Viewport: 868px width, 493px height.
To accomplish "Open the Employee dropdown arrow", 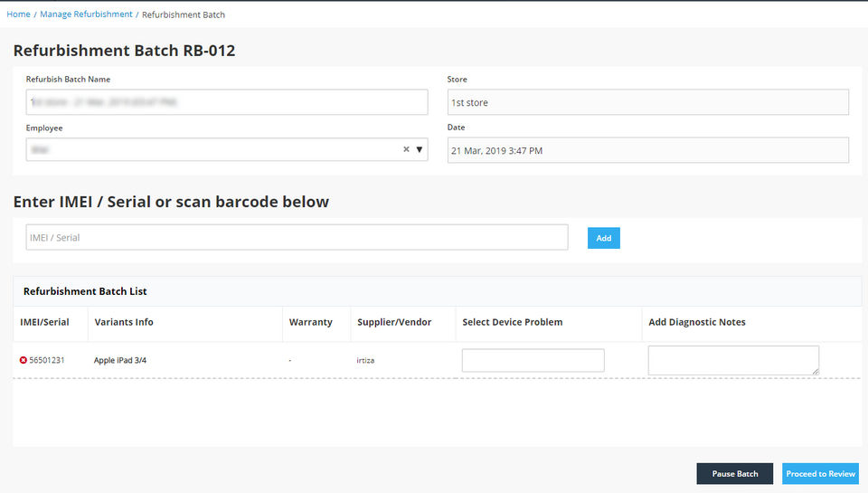I will coord(420,149).
